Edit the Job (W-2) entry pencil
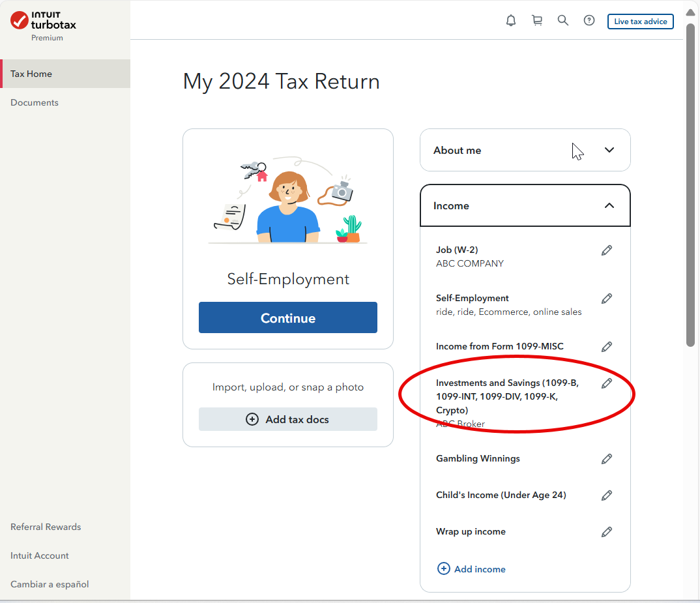 [607, 250]
